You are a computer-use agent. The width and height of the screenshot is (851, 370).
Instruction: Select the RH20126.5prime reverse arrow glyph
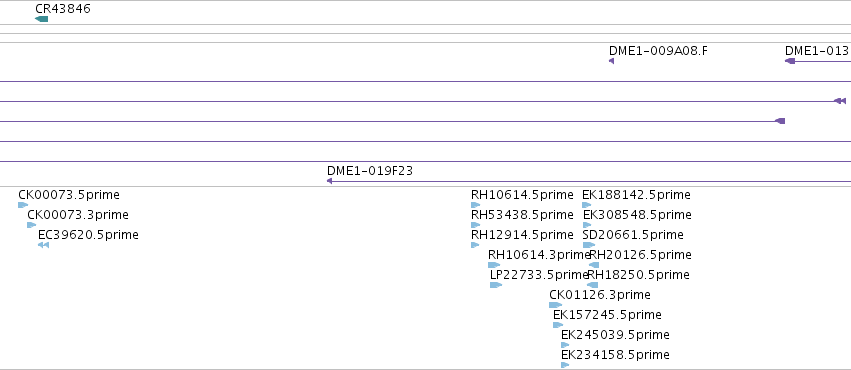(594, 265)
